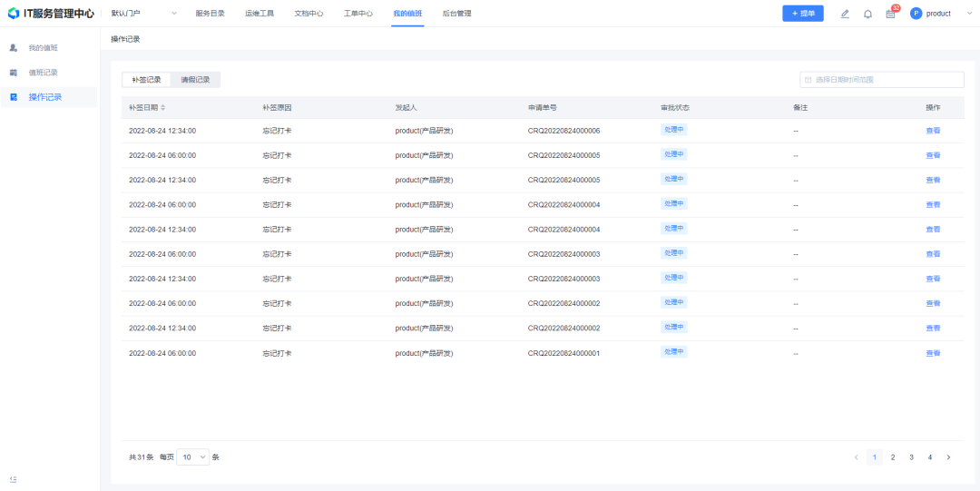Switch to the 请假记录 tab

[196, 80]
